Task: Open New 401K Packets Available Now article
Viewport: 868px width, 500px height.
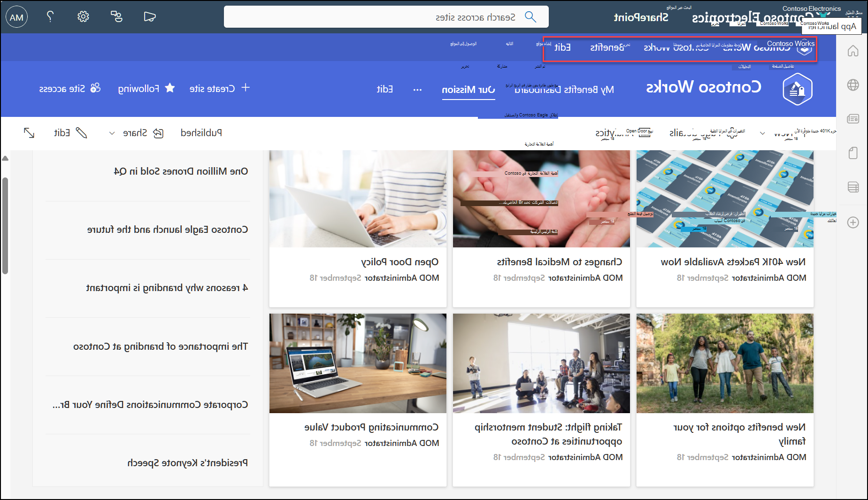Action: pos(733,262)
